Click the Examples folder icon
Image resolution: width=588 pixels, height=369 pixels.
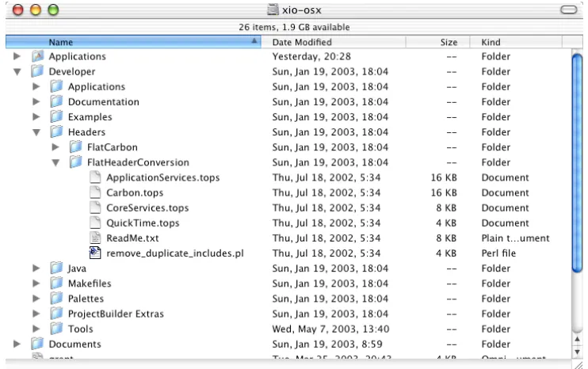tap(56, 116)
